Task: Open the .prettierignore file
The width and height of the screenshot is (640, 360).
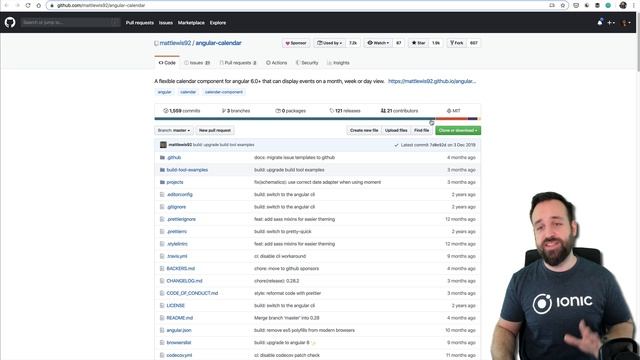Action: point(181,219)
